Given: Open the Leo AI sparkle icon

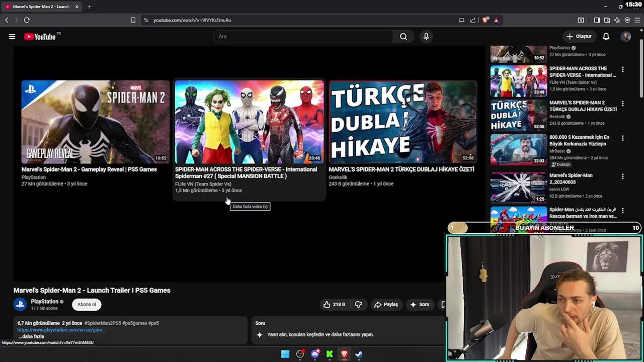Looking at the screenshot, I should pos(617,20).
